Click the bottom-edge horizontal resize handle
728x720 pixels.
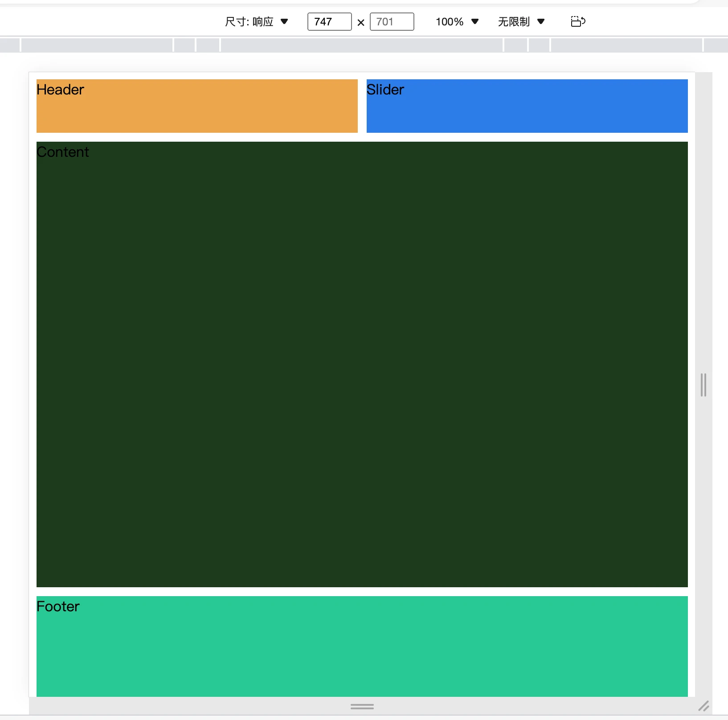click(x=362, y=707)
